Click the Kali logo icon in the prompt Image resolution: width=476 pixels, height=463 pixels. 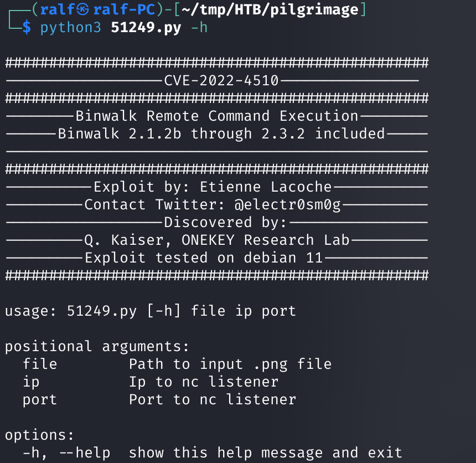tap(82, 10)
